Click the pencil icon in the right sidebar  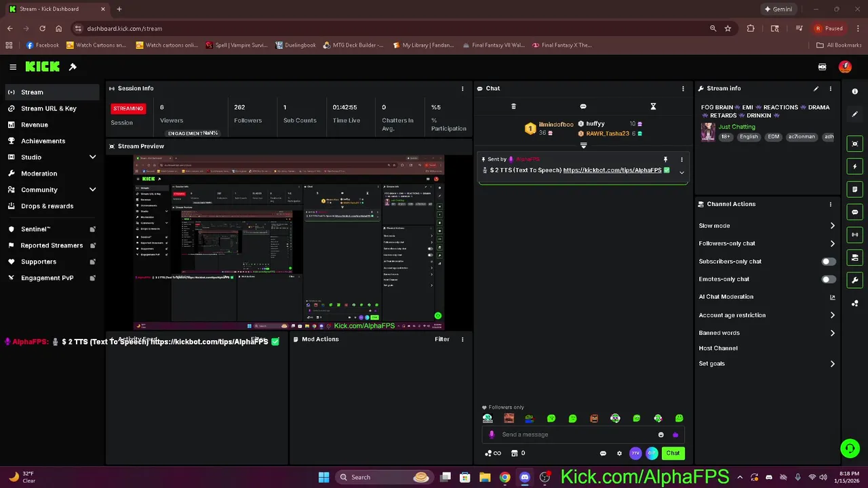(854, 115)
